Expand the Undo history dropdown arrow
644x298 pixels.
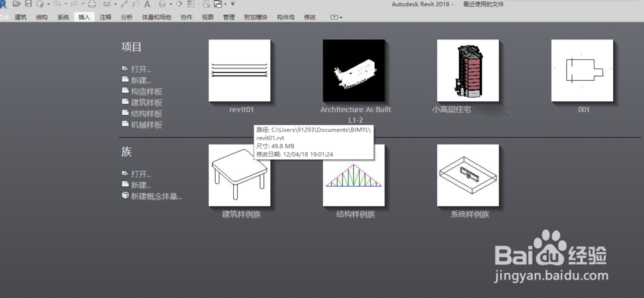[65, 4]
